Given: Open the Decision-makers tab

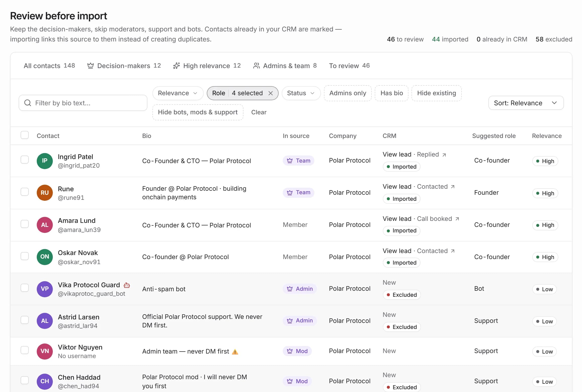Looking at the screenshot, I should click(x=124, y=66).
